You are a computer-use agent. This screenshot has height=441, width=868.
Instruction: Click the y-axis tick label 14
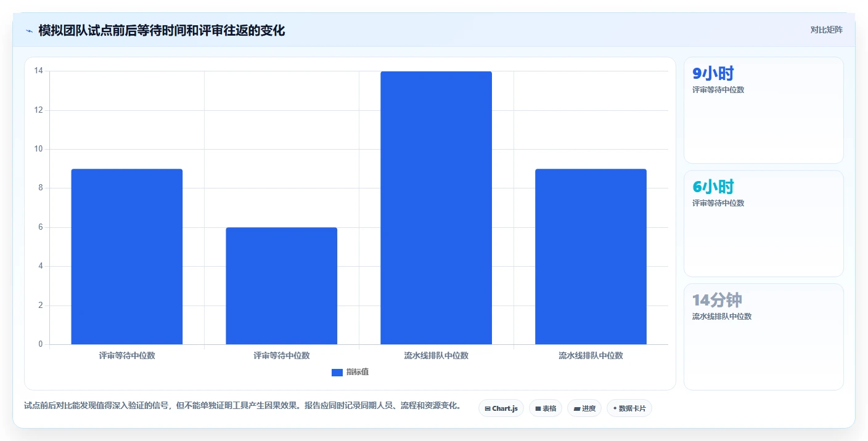tap(38, 71)
